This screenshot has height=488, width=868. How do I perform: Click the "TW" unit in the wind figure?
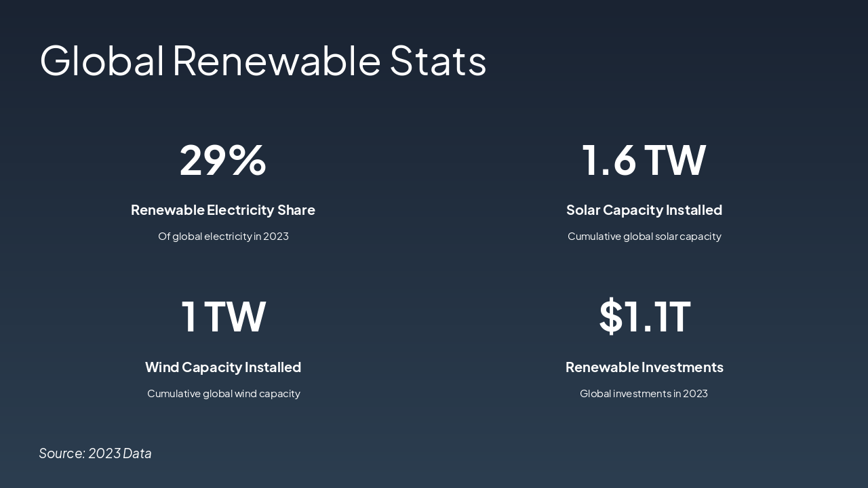(235, 317)
